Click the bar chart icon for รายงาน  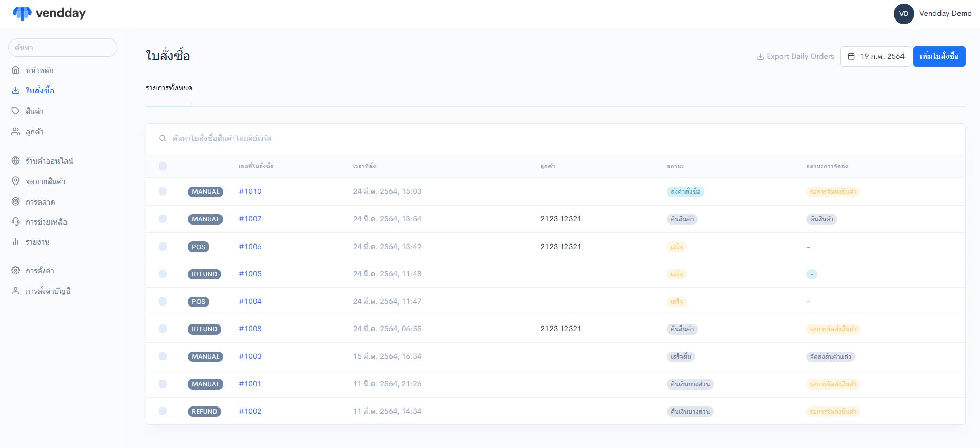coord(16,241)
